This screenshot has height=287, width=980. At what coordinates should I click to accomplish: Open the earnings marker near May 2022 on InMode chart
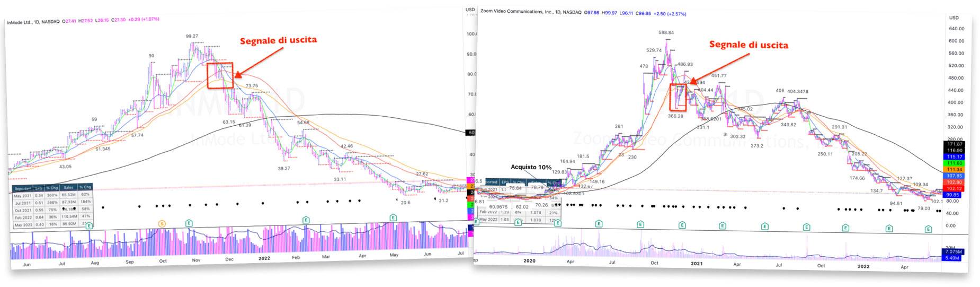pos(393,218)
